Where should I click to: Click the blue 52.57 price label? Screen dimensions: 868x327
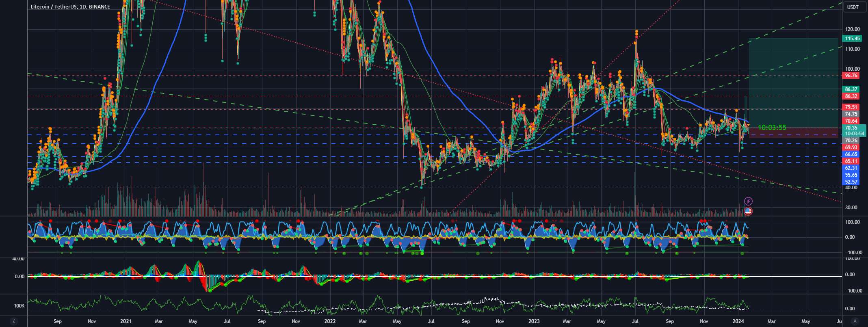[x=851, y=182]
